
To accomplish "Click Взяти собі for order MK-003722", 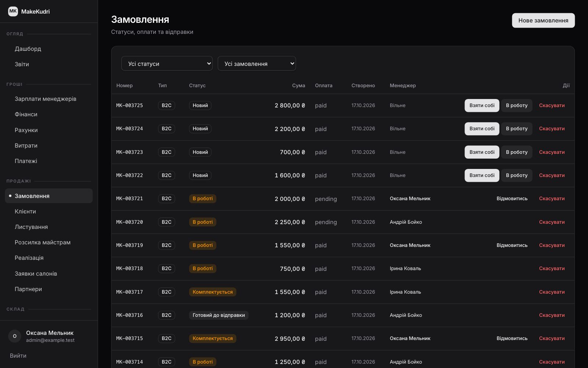I will point(482,175).
